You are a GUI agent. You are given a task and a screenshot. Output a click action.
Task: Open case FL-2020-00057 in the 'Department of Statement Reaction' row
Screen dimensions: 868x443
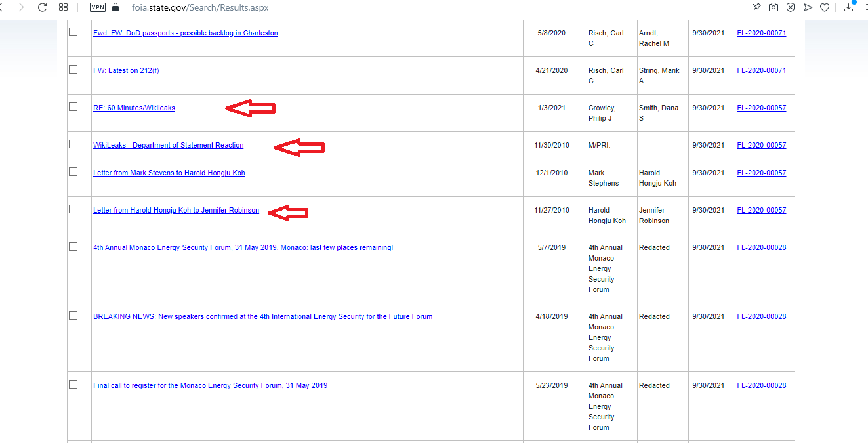point(762,145)
